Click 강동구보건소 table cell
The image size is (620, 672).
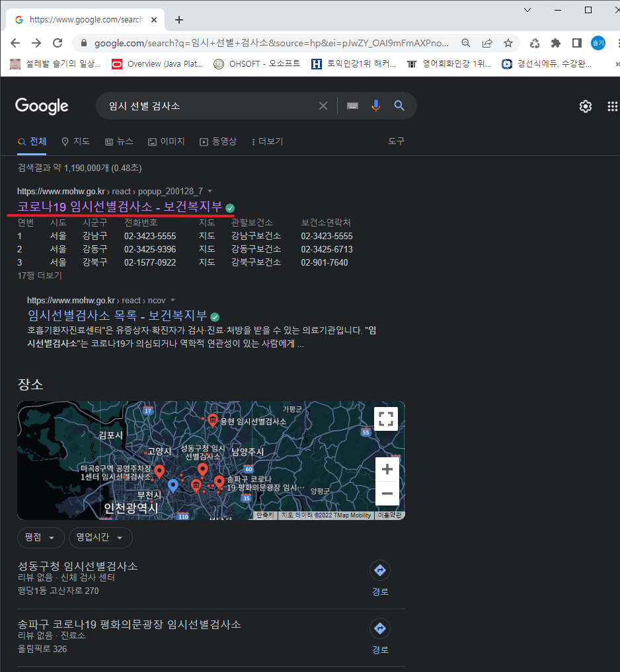point(256,249)
